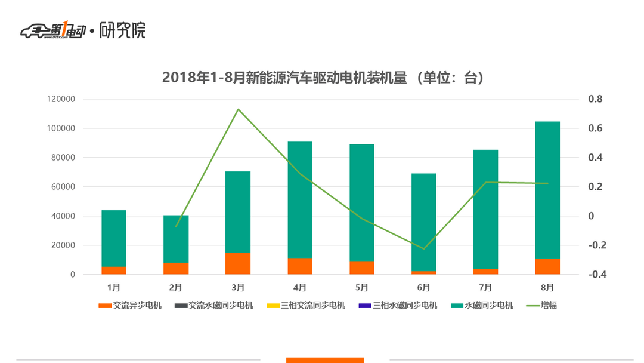Click the 120000 value on the left axis
Viewport: 644px width, 363px height.
61,99
